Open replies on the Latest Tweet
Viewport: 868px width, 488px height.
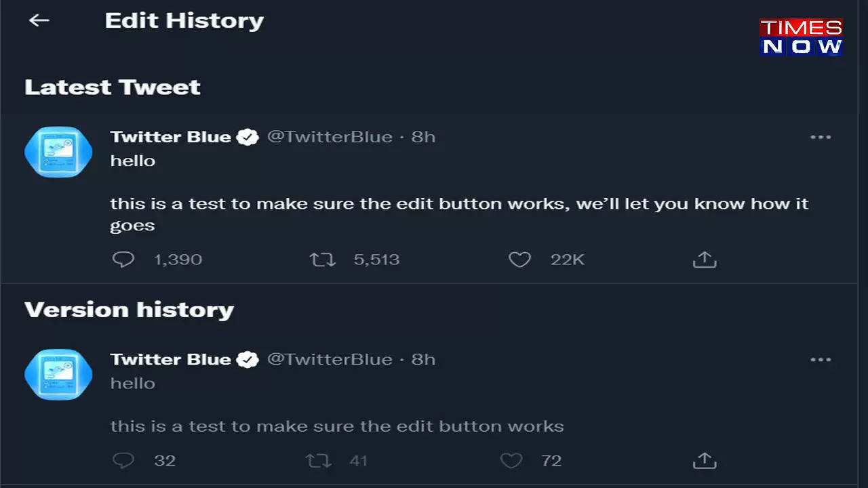(123, 260)
